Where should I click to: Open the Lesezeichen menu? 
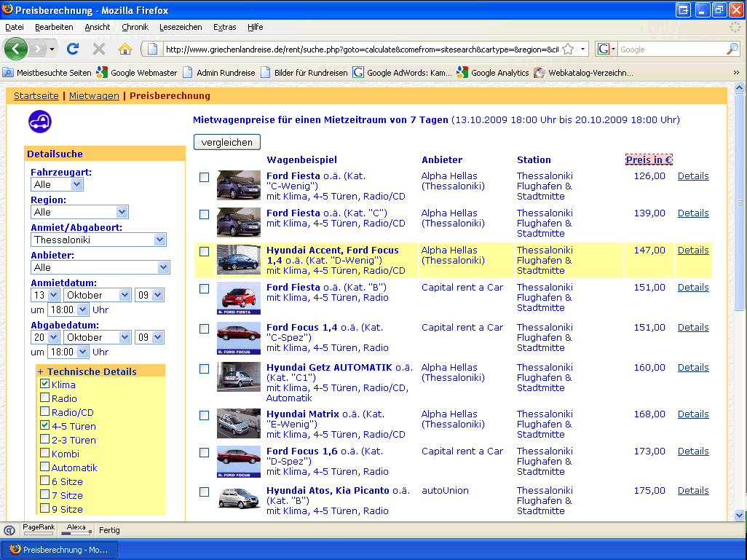(181, 27)
